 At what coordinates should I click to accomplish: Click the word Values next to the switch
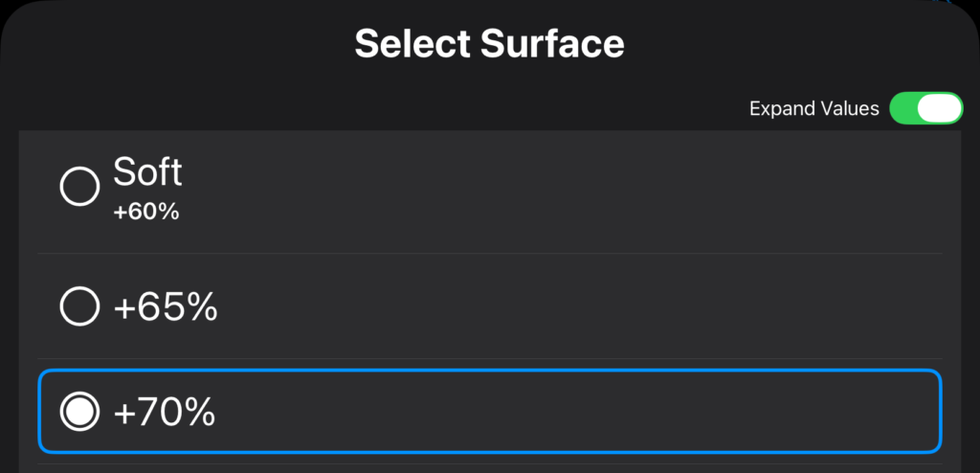tap(847, 109)
